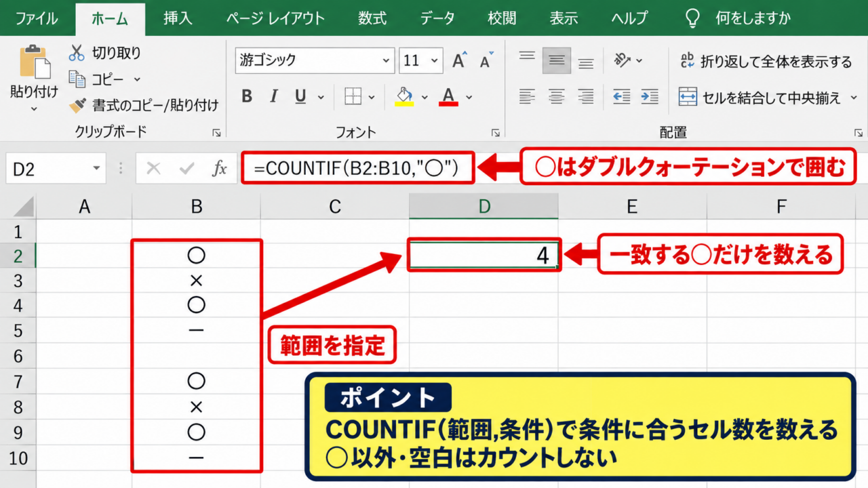Click the insert function fx icon

pos(219,168)
